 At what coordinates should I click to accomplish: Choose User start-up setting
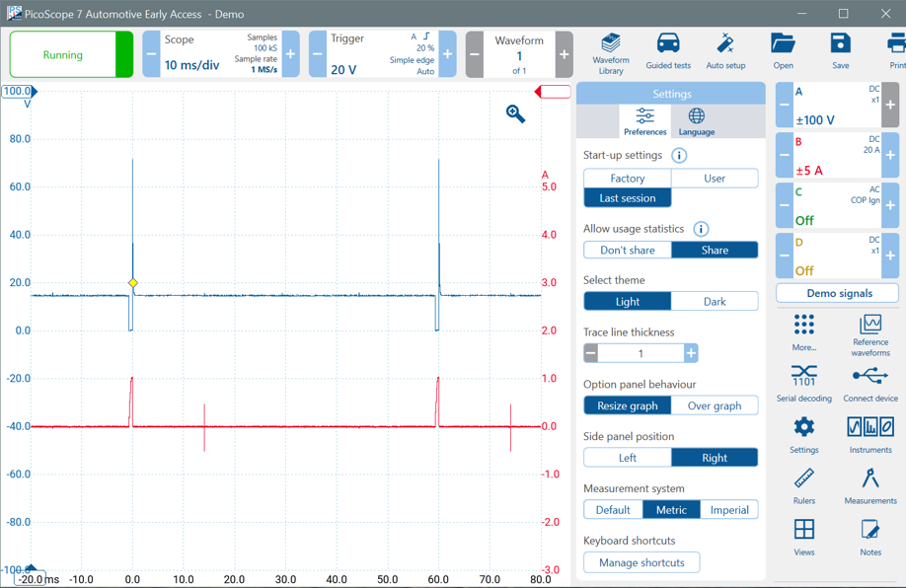pos(715,179)
